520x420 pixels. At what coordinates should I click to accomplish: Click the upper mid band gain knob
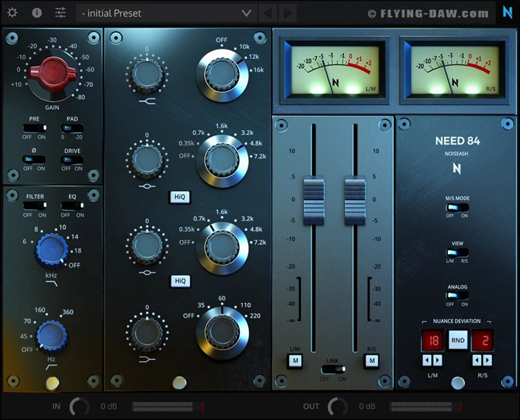147,160
